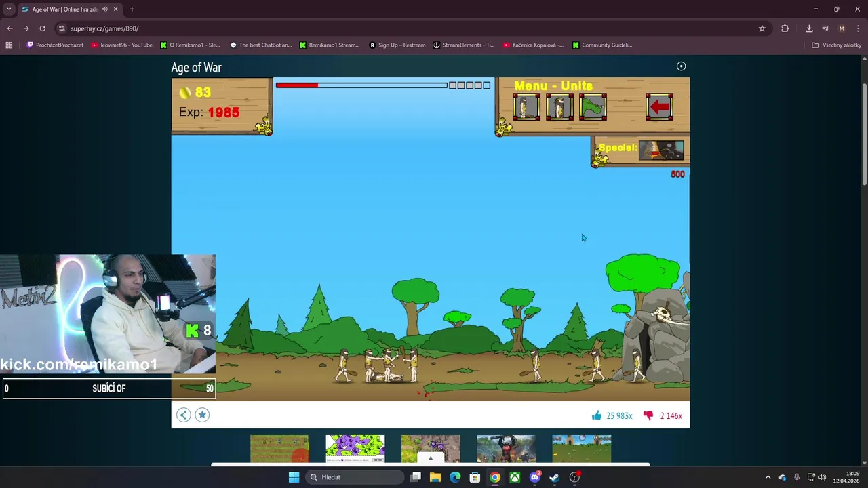Open the Xbox app from the taskbar
868x488 pixels.
click(x=515, y=477)
